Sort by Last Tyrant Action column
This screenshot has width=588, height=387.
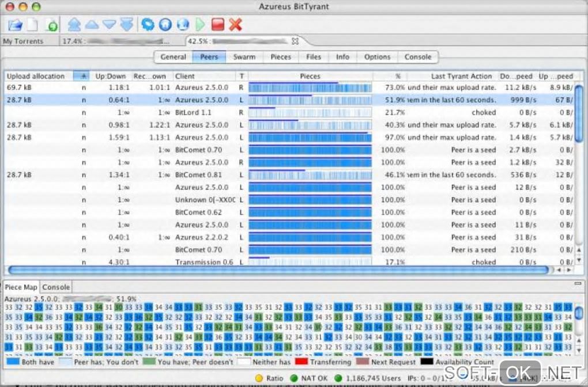point(453,76)
